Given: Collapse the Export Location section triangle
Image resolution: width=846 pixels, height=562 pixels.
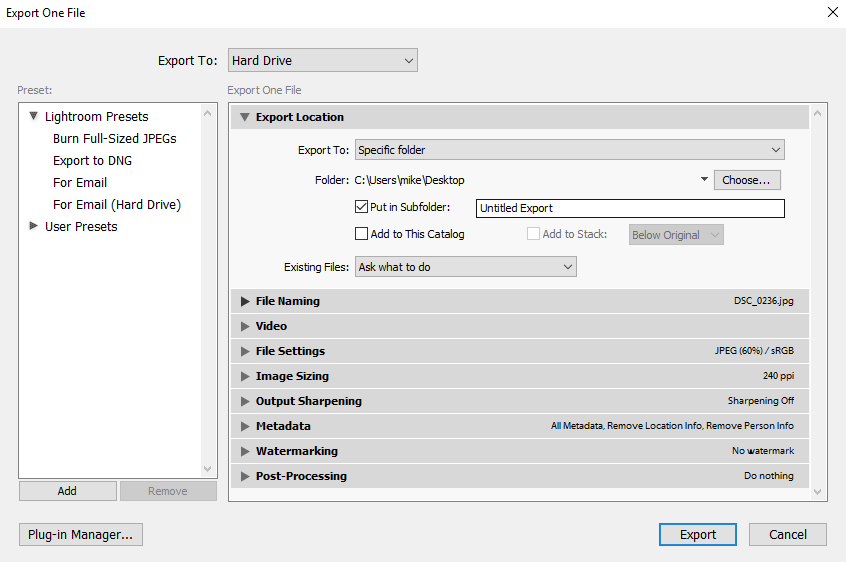Looking at the screenshot, I should (x=245, y=117).
